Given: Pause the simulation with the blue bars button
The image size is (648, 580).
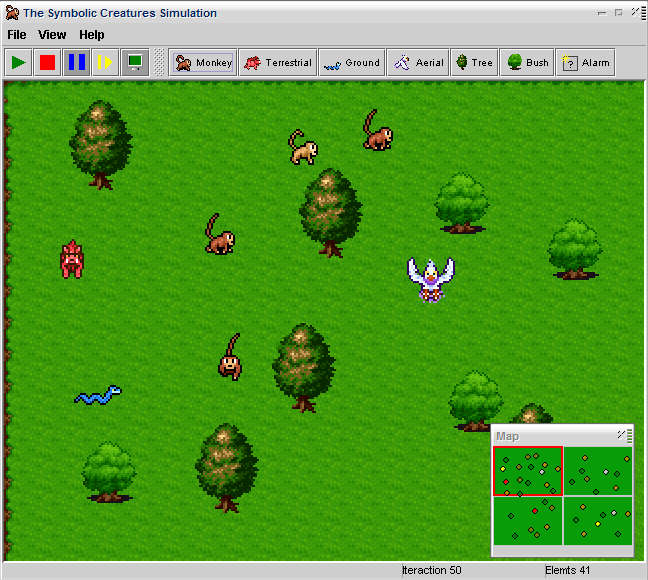Looking at the screenshot, I should point(76,62).
